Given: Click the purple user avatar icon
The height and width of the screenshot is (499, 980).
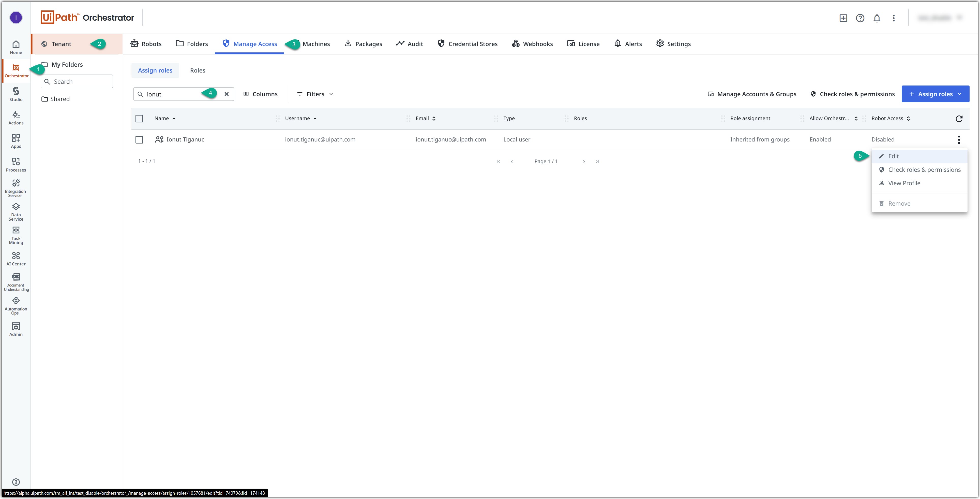Looking at the screenshot, I should [x=16, y=18].
